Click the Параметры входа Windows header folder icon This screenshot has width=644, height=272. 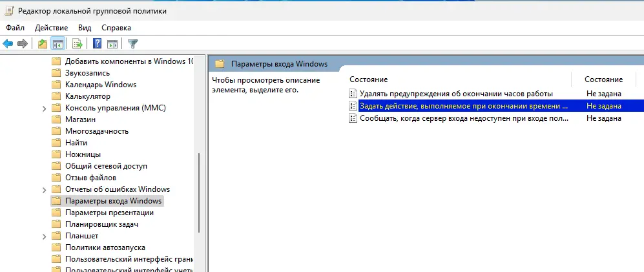(x=220, y=64)
